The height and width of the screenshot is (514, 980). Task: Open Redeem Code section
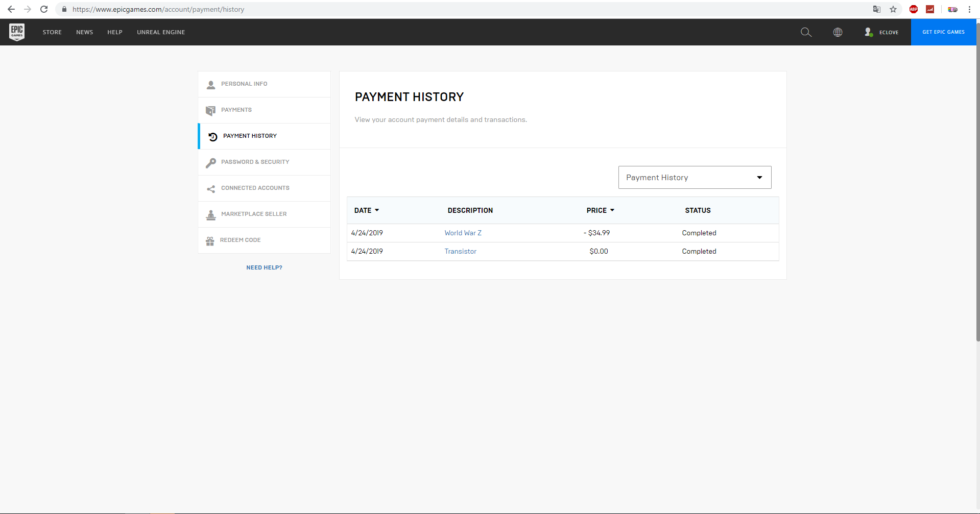point(264,240)
